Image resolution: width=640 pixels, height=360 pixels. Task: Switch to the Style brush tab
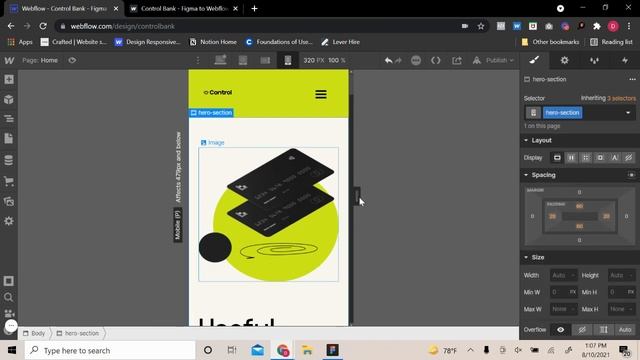pyautogui.click(x=534, y=60)
